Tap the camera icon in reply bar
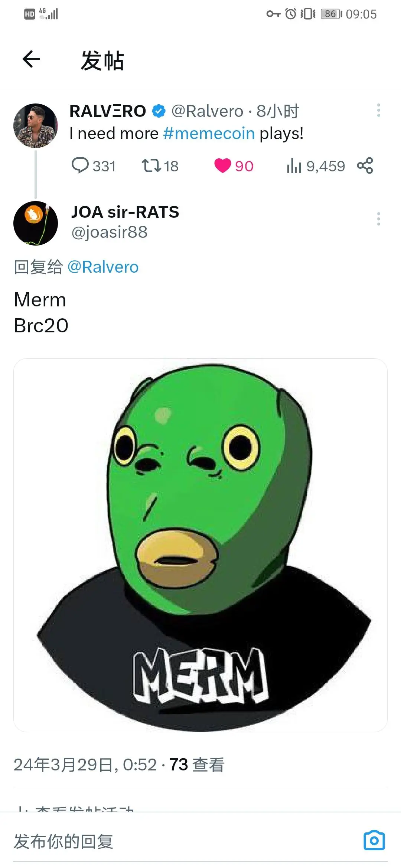The width and height of the screenshot is (401, 868). click(x=374, y=840)
